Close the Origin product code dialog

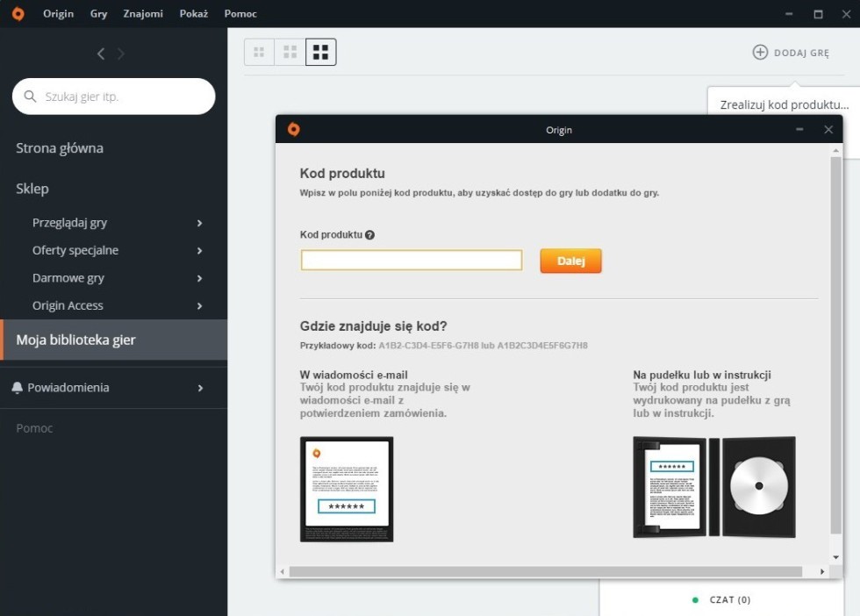828,130
